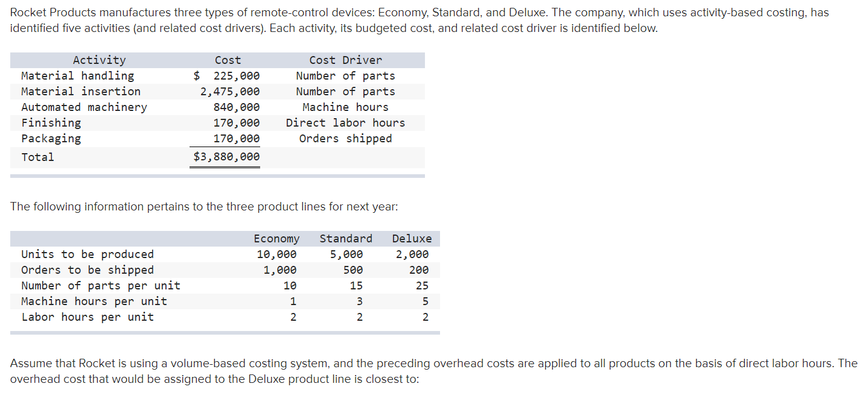This screenshot has width=868, height=410.
Task: Select the Total amount $3,880,000
Action: coord(225,157)
